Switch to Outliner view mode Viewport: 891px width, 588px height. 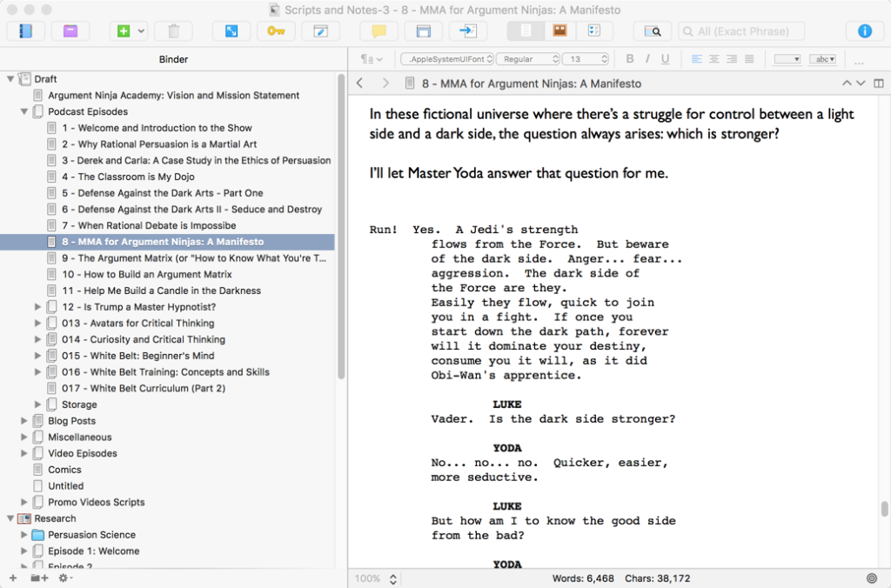(593, 31)
